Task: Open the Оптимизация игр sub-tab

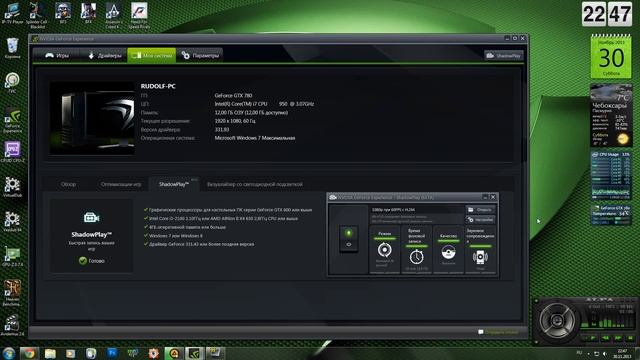Action: click(x=121, y=184)
